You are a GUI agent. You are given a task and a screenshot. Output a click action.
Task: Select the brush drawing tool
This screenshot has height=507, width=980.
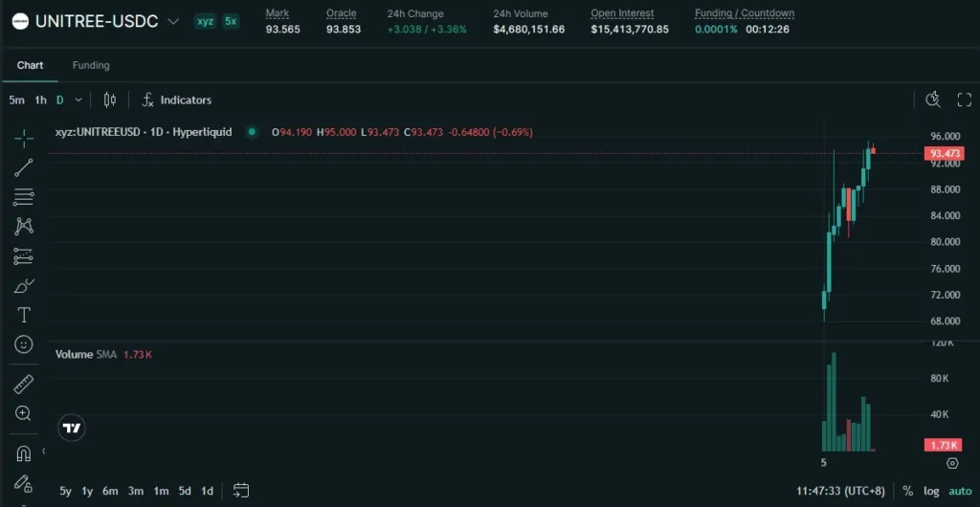pyautogui.click(x=24, y=286)
